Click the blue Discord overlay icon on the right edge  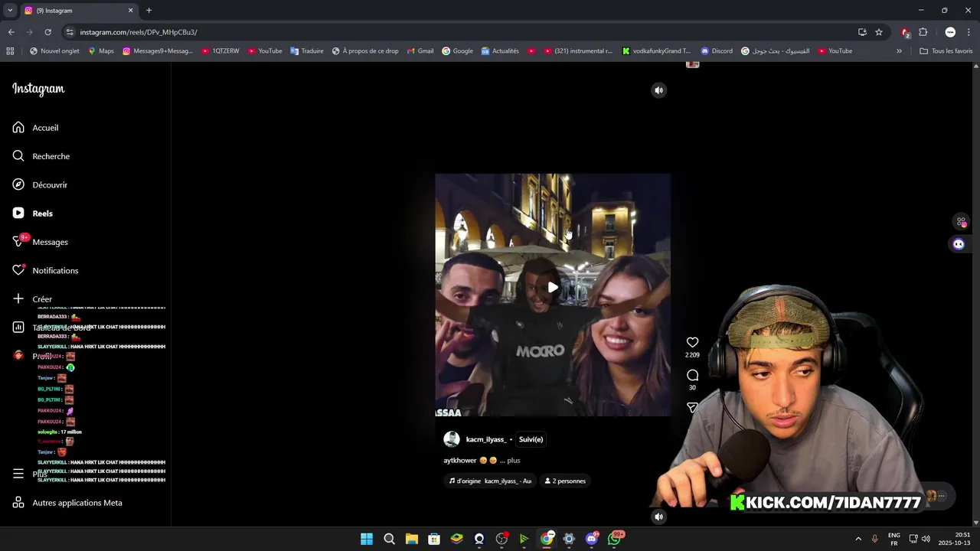pyautogui.click(x=959, y=244)
